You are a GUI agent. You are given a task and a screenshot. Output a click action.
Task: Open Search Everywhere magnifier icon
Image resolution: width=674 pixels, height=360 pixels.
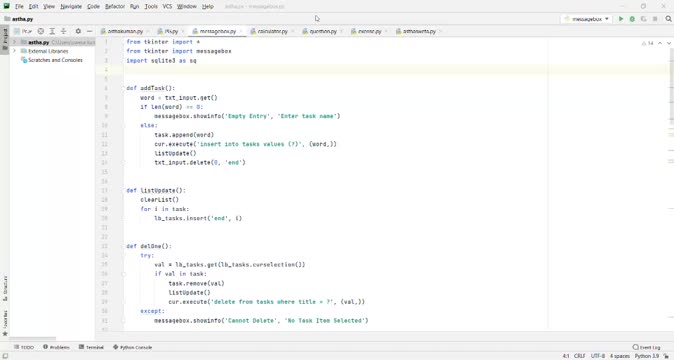click(x=668, y=19)
